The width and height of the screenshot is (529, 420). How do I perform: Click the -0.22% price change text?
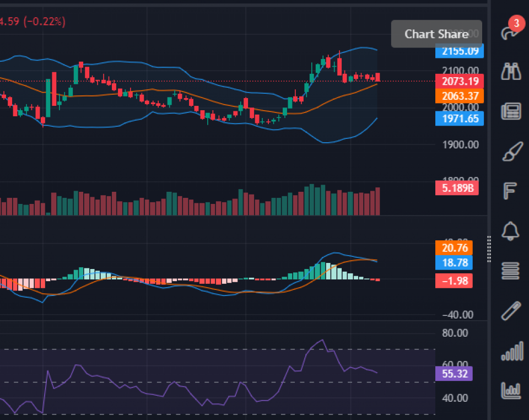[x=45, y=21]
